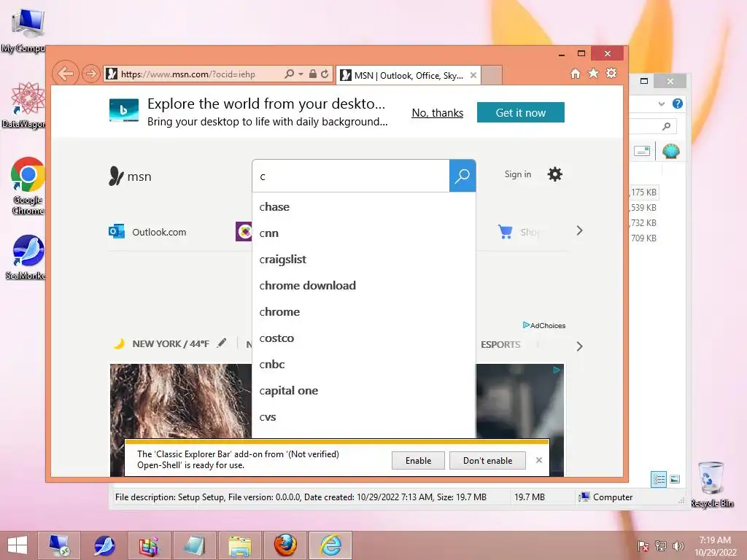Open Firefox from the taskbar
The height and width of the screenshot is (560, 747).
(285, 545)
